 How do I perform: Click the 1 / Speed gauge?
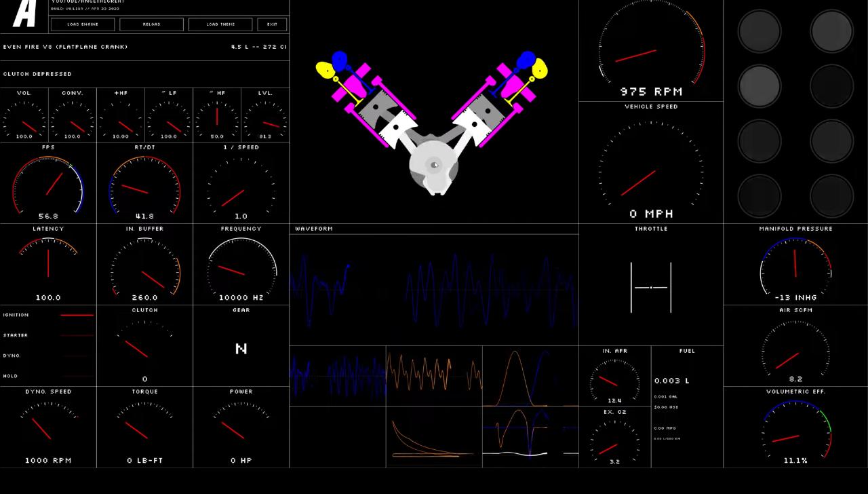pyautogui.click(x=241, y=183)
